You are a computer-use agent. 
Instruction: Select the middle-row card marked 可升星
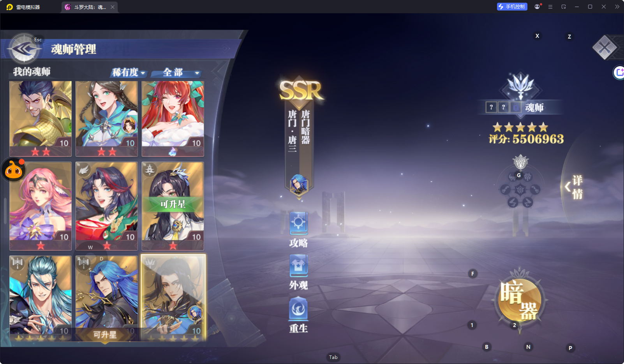173,206
